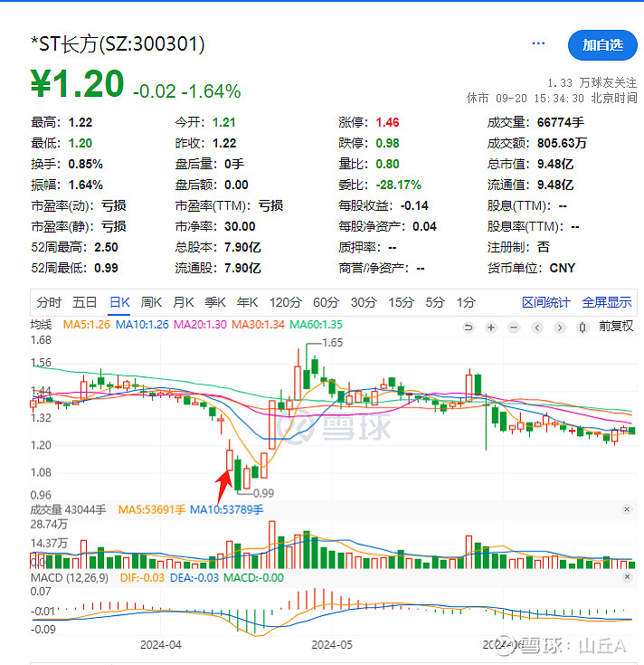
Task: Click the 1.33 万球友关注 follower count
Action: (x=592, y=82)
